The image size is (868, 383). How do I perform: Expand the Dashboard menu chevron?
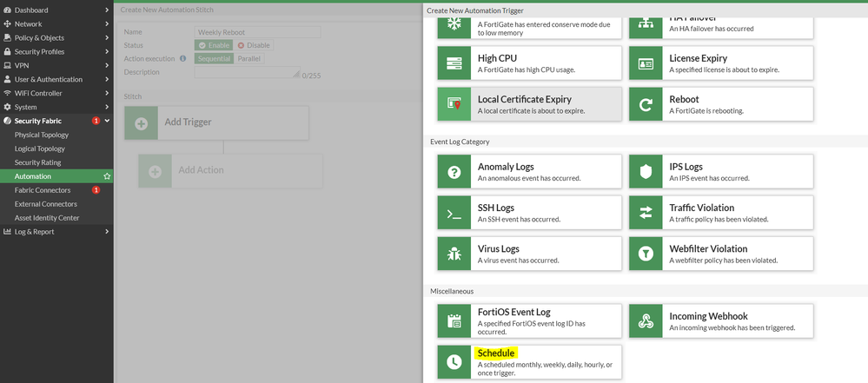(x=107, y=10)
